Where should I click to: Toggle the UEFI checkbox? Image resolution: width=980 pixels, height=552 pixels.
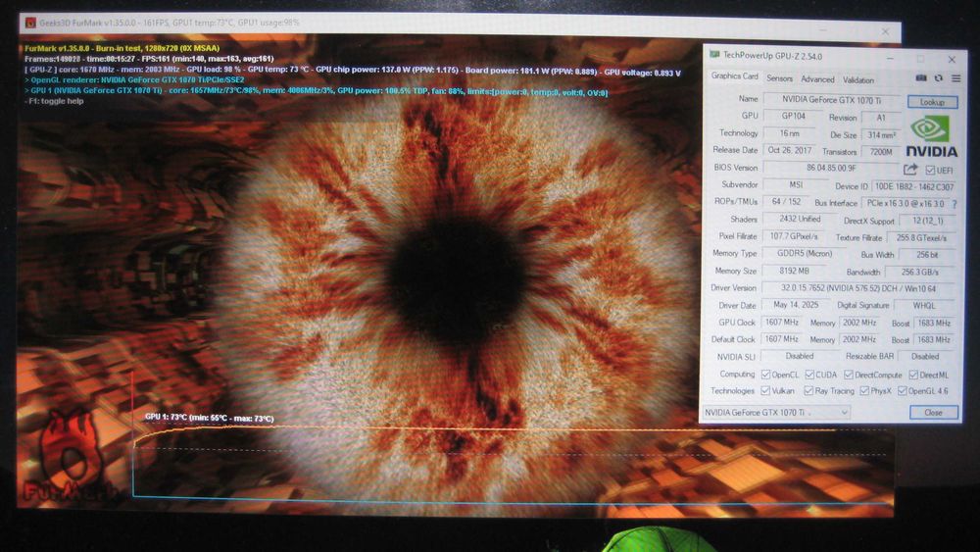pyautogui.click(x=930, y=170)
